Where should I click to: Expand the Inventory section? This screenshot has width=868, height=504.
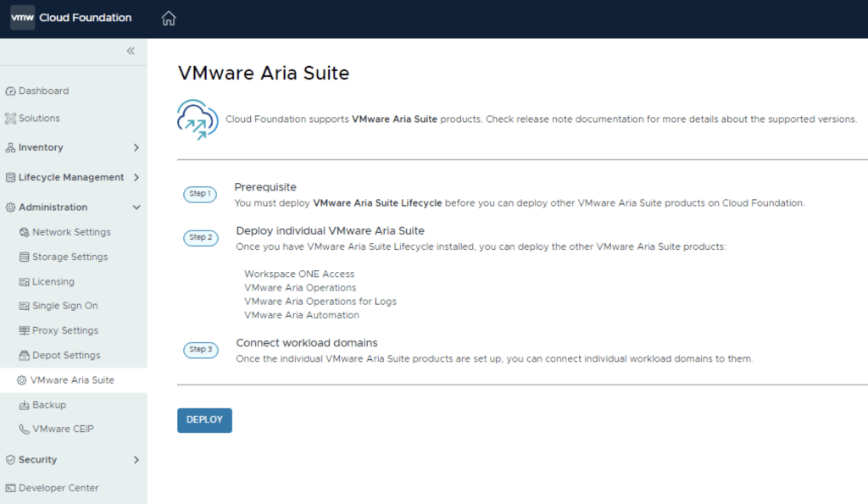pyautogui.click(x=136, y=147)
